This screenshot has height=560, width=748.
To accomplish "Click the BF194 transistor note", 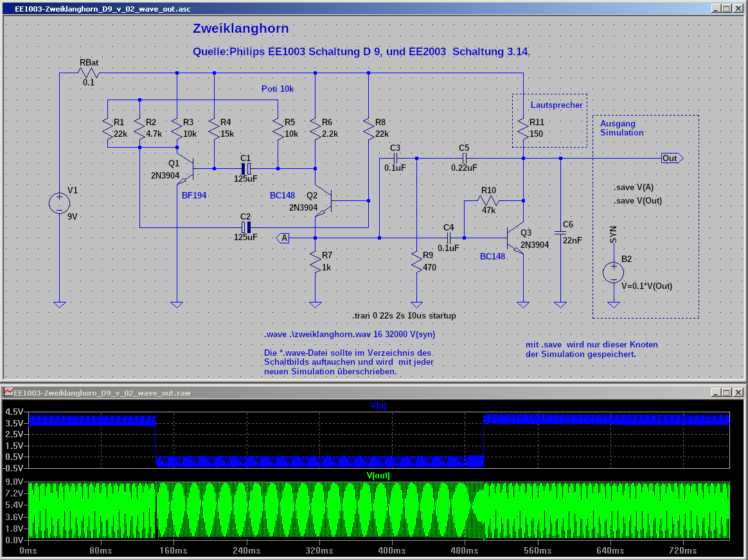I will pyautogui.click(x=194, y=195).
